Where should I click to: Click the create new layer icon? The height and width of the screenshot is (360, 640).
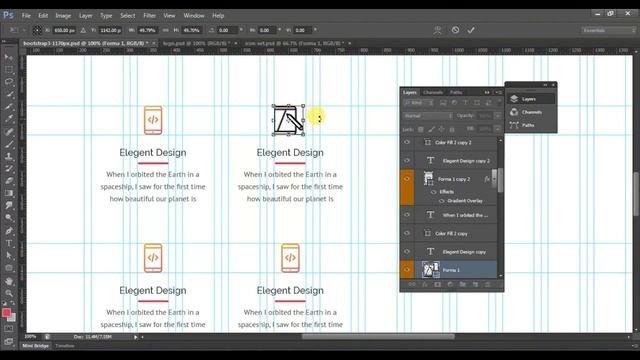tap(475, 284)
